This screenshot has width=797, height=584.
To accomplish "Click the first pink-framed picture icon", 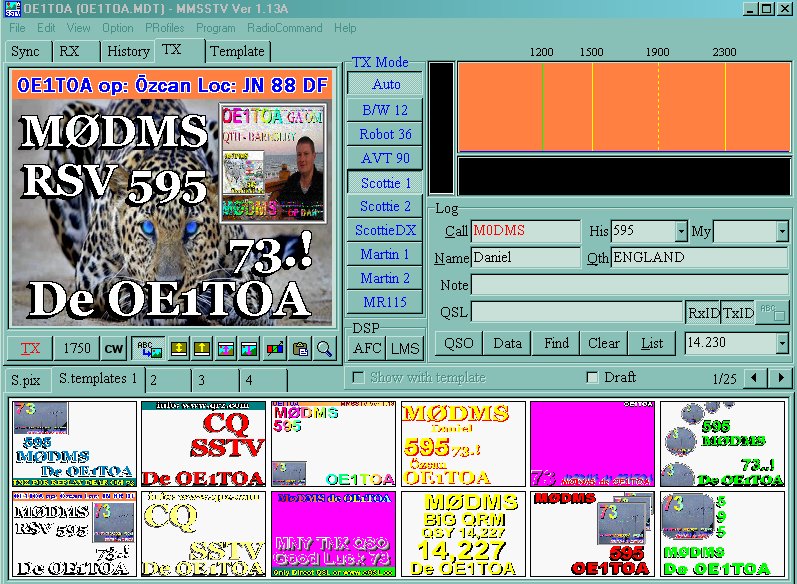I will coord(228,348).
